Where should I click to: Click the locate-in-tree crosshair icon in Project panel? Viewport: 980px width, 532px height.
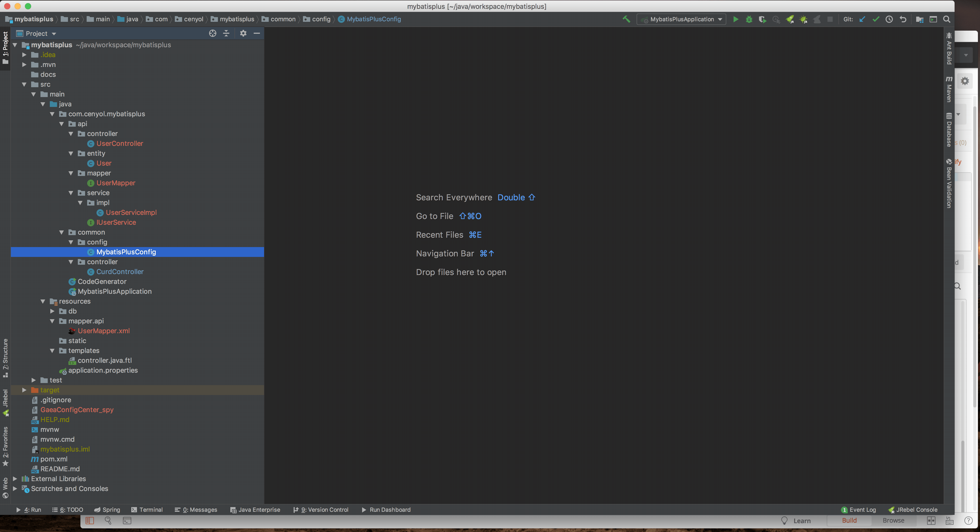(x=213, y=33)
